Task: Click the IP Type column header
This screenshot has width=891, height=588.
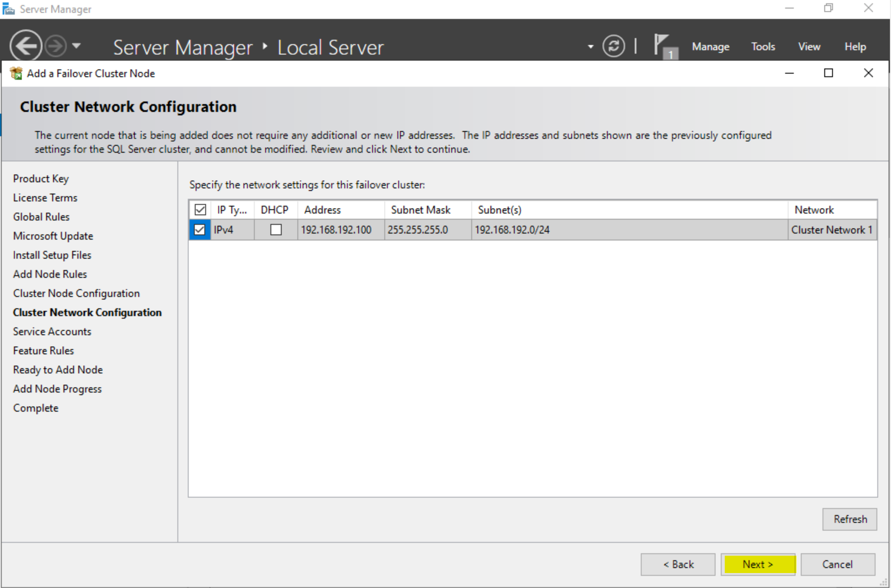Action: click(232, 210)
